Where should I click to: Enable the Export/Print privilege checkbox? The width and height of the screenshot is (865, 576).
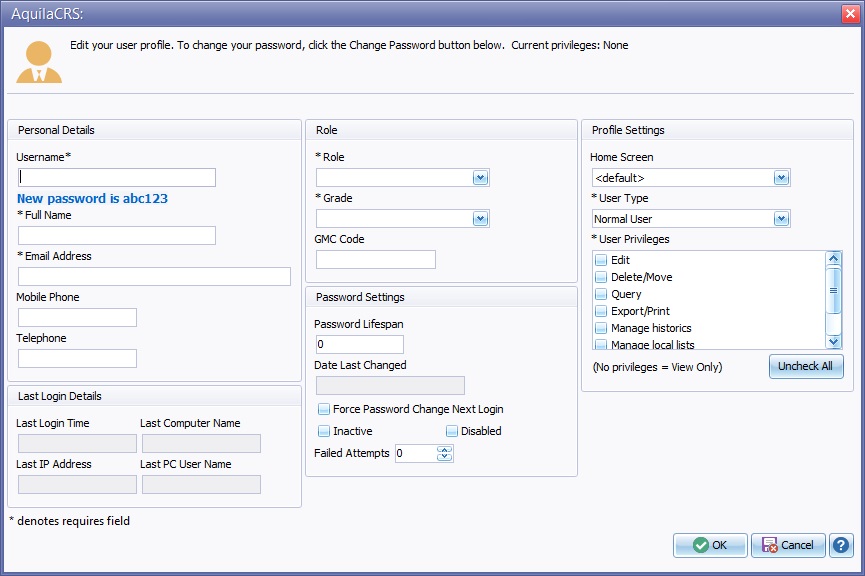point(601,311)
